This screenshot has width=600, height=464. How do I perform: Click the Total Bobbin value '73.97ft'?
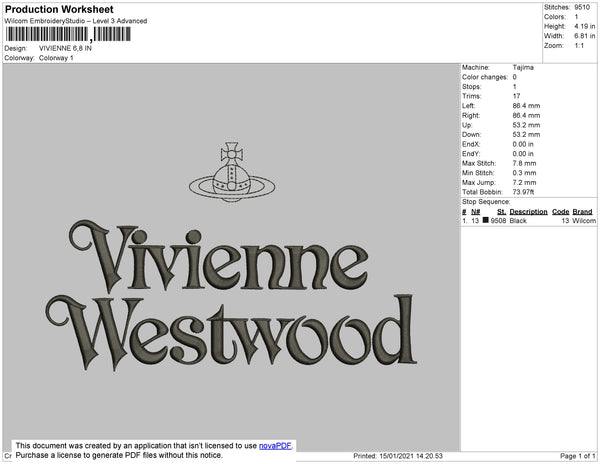click(x=523, y=192)
